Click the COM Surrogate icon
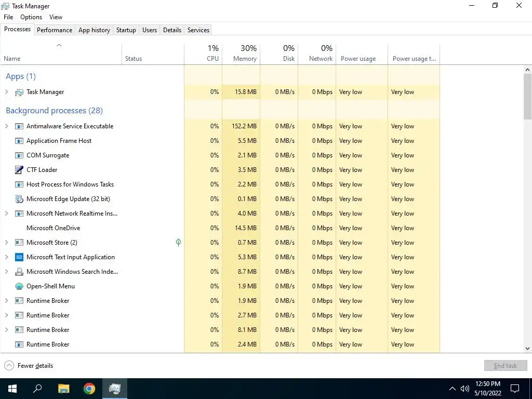This screenshot has width=532, height=399. coord(19,155)
